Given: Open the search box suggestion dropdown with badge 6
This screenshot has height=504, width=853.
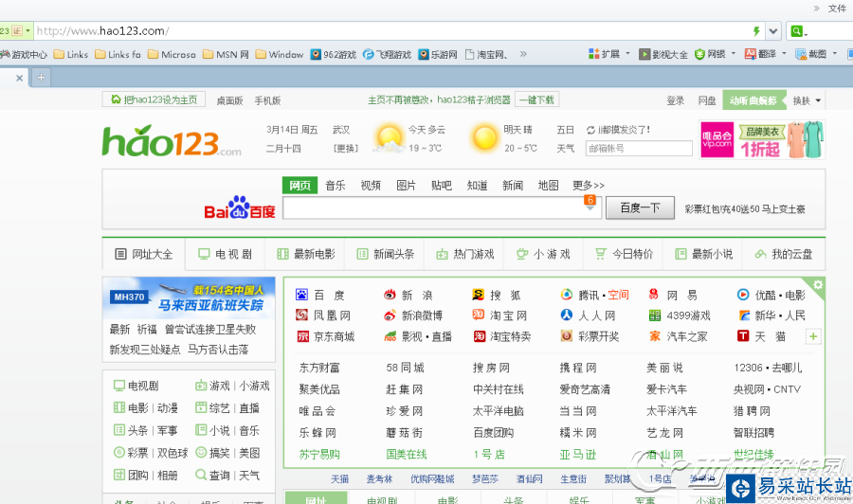Looking at the screenshot, I should point(590,203).
